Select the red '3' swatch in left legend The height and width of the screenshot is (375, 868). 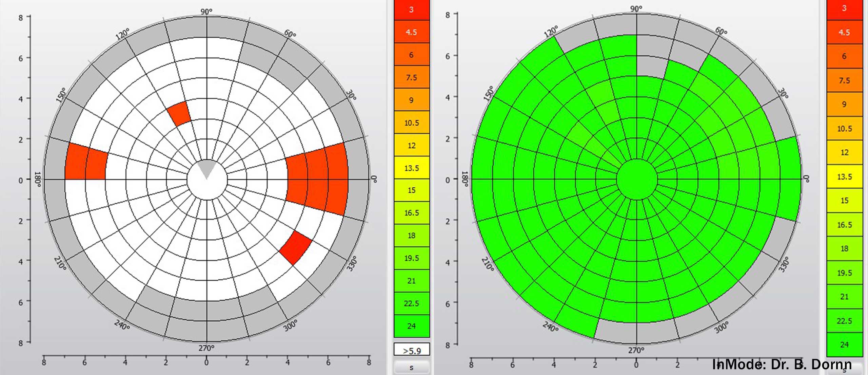411,10
